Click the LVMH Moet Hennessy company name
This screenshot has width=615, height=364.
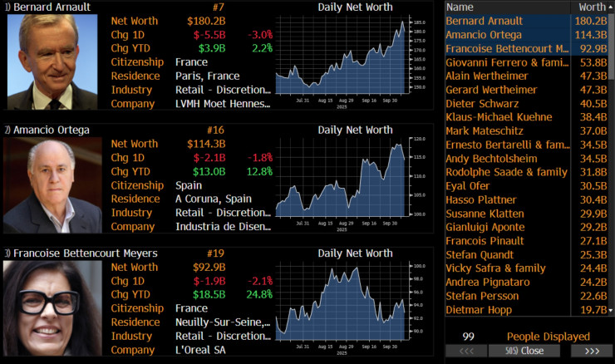pyautogui.click(x=223, y=104)
